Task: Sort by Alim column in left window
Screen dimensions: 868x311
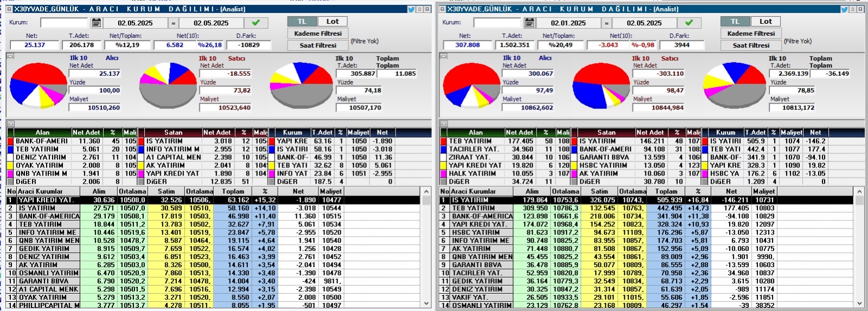Action: (x=99, y=191)
